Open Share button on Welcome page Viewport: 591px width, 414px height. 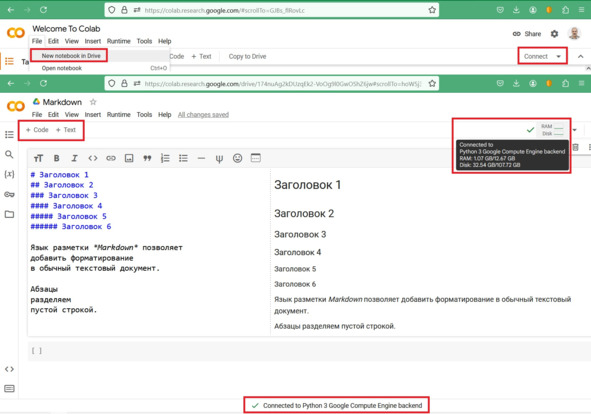(x=527, y=34)
